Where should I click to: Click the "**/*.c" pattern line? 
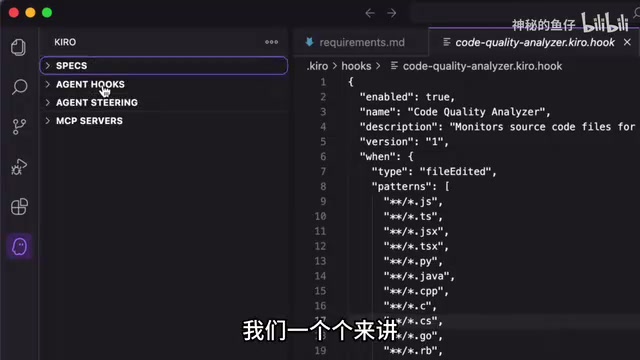[x=410, y=306]
